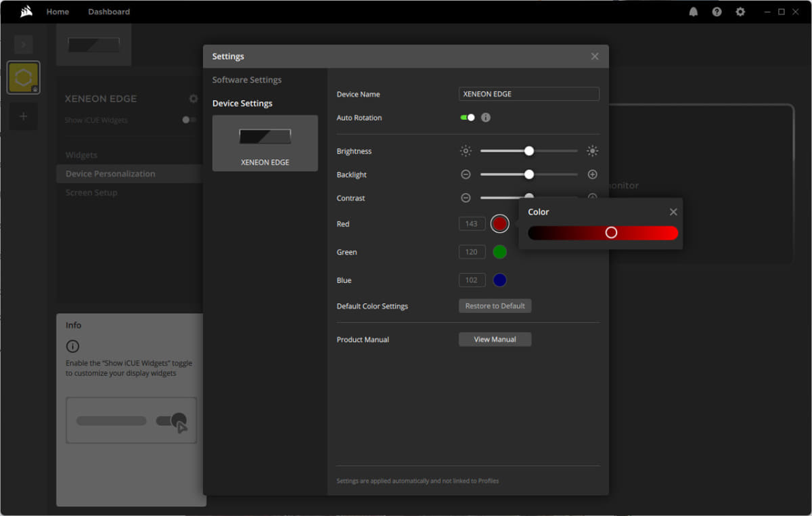
Task: Click the red Color gradient slider handle
Action: tap(611, 232)
